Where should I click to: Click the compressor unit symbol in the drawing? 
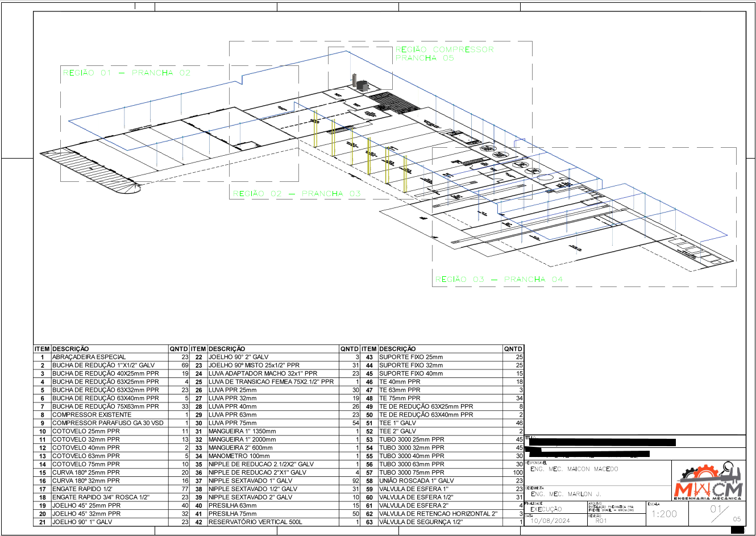(359, 83)
